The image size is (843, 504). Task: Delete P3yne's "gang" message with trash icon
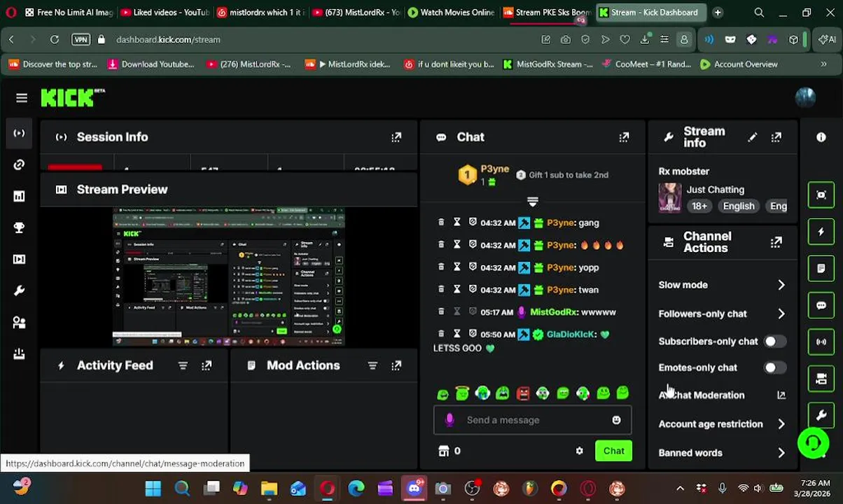(x=441, y=223)
